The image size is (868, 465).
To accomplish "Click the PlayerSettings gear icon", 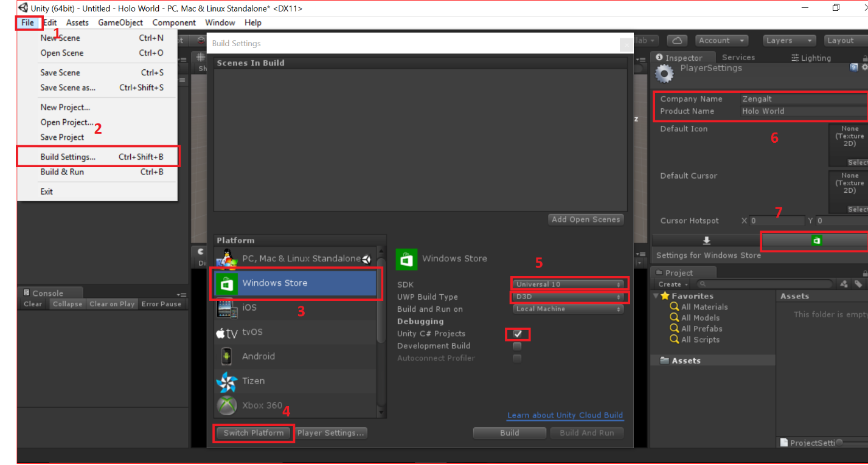I will (664, 74).
